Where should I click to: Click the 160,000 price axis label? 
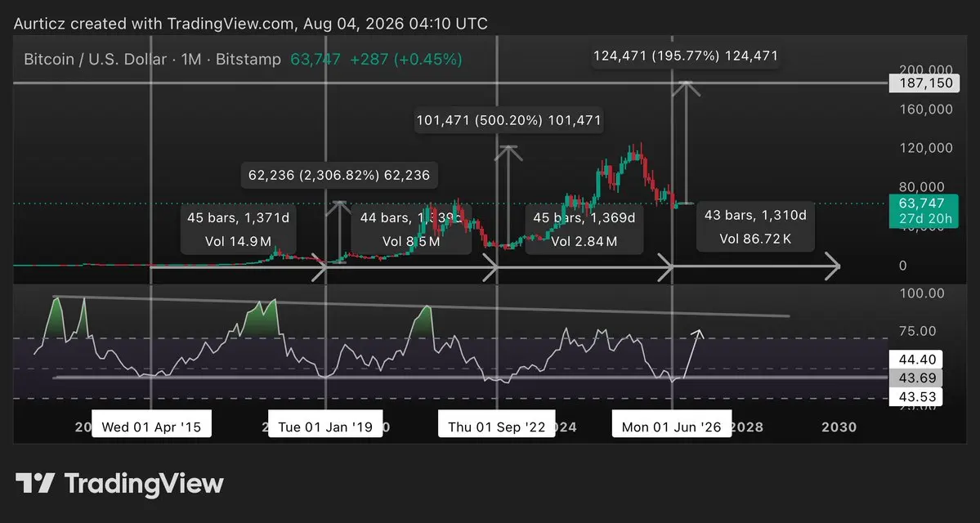click(925, 110)
